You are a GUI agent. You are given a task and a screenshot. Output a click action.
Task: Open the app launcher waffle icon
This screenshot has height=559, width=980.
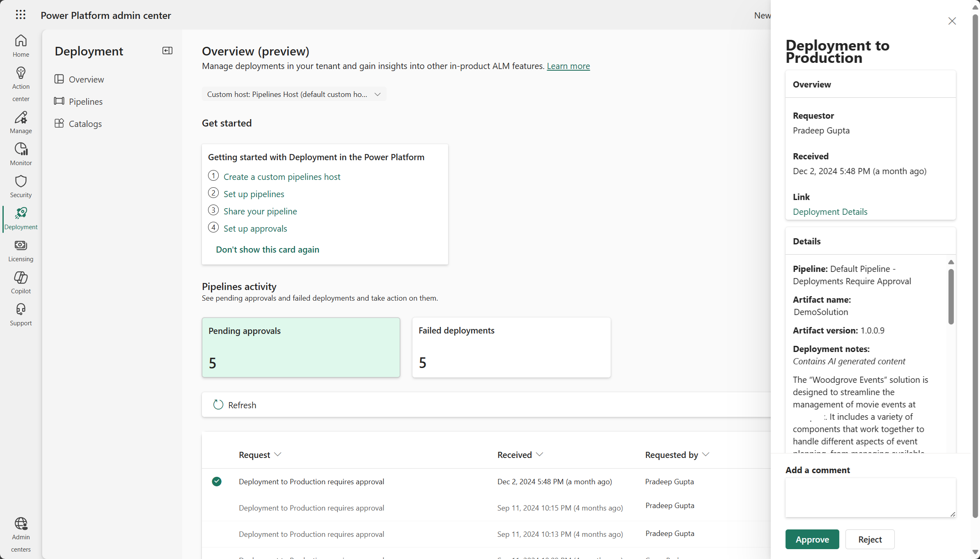pyautogui.click(x=21, y=15)
